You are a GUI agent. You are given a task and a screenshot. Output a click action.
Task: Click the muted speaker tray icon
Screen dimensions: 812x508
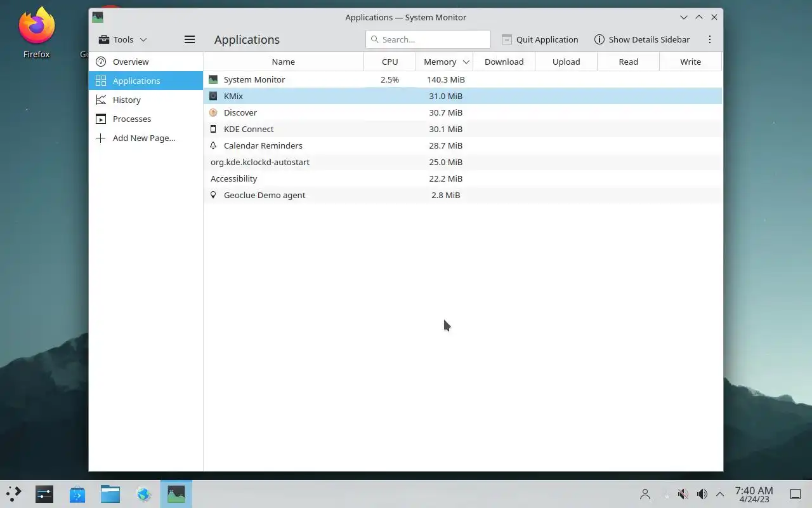(x=683, y=494)
